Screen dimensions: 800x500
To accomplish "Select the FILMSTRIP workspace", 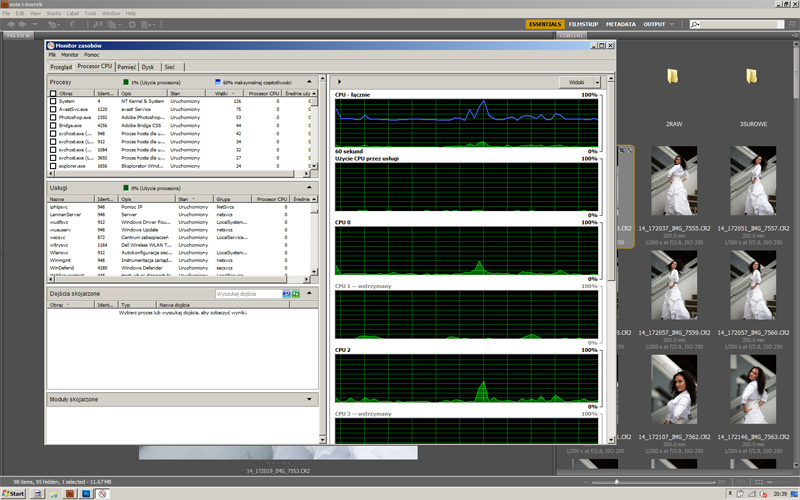I will [x=582, y=23].
